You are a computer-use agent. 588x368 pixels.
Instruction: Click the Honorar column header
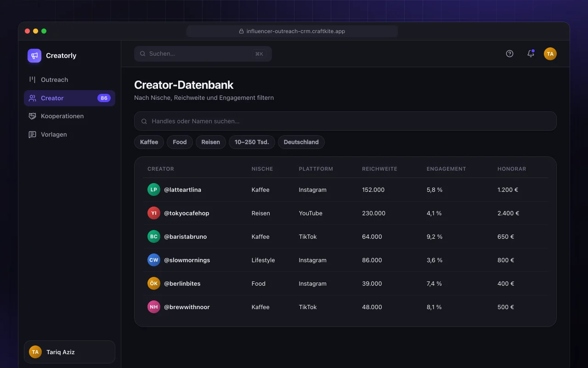coord(512,169)
